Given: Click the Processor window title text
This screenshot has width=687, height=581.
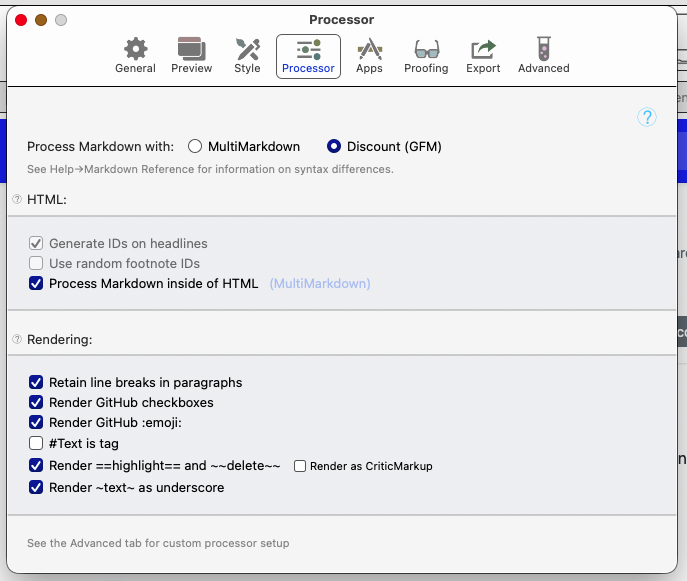Looking at the screenshot, I should click(x=342, y=20).
